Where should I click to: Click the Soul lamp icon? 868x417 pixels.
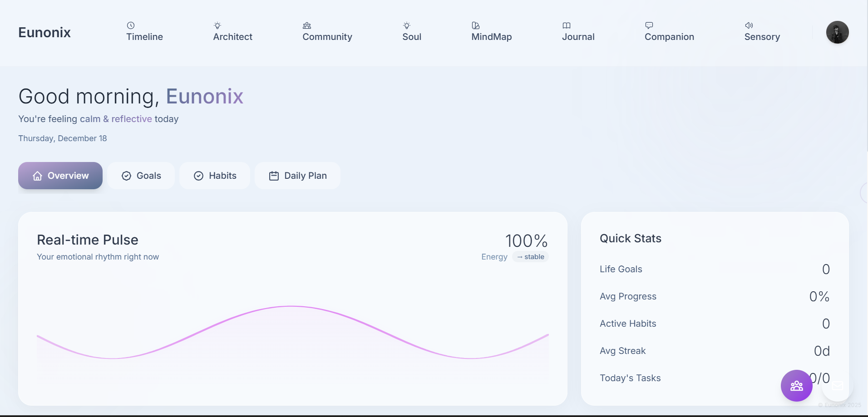tap(406, 25)
